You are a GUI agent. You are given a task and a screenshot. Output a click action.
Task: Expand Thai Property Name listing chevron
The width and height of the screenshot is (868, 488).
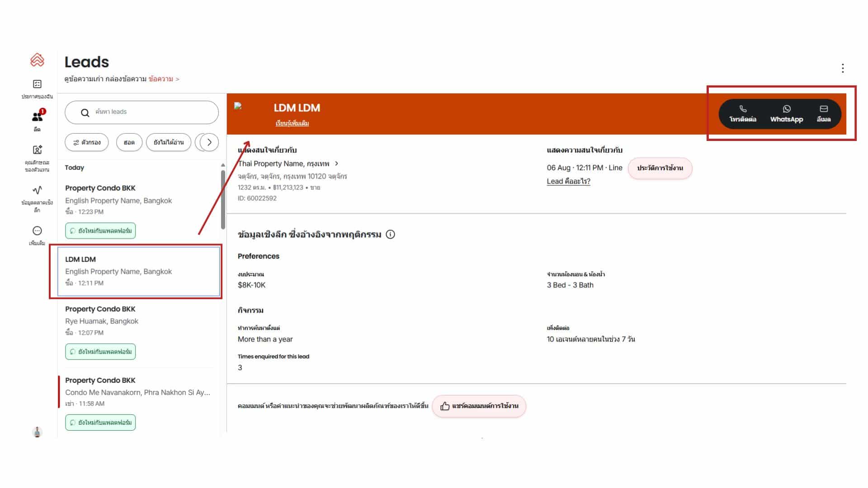click(x=336, y=164)
